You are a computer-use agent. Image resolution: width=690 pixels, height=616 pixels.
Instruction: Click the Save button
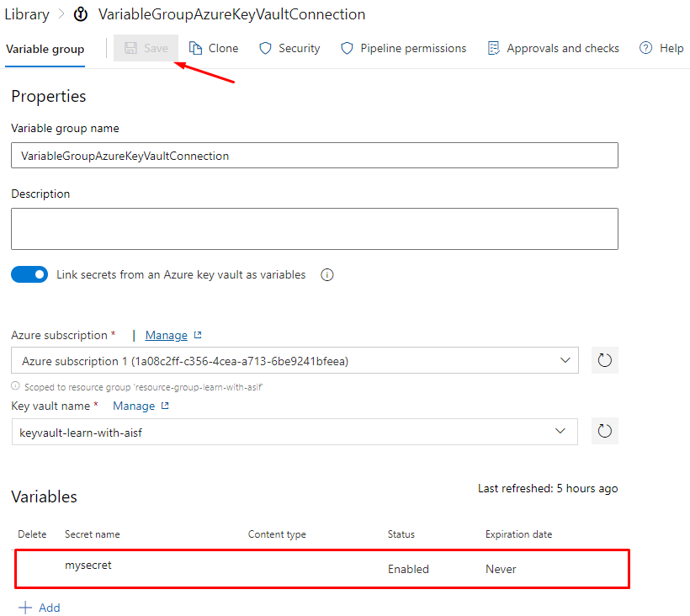[x=146, y=48]
